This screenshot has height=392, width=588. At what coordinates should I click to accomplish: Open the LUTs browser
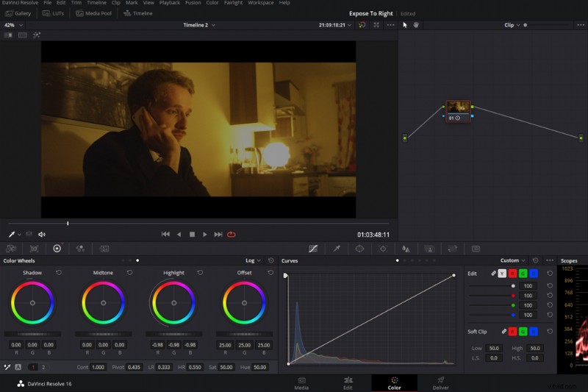click(53, 13)
